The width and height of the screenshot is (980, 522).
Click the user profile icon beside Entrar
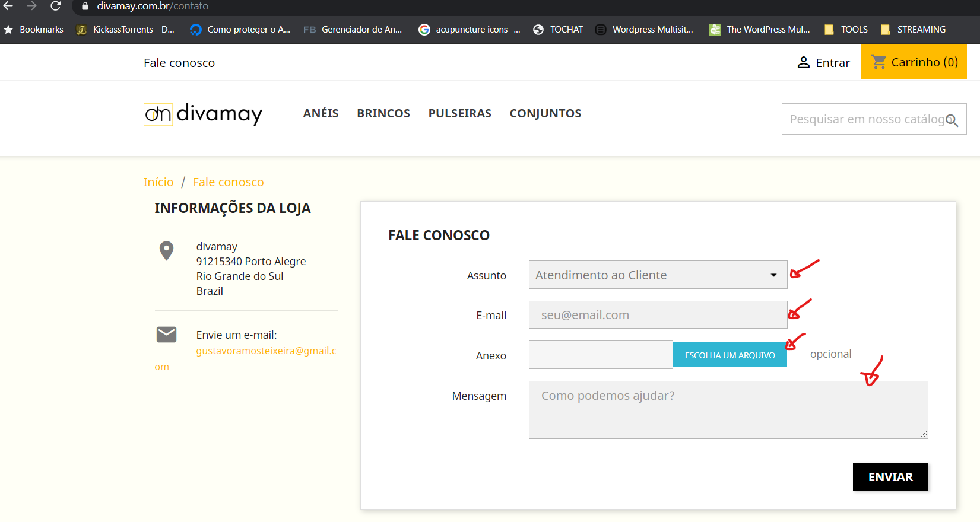(804, 62)
